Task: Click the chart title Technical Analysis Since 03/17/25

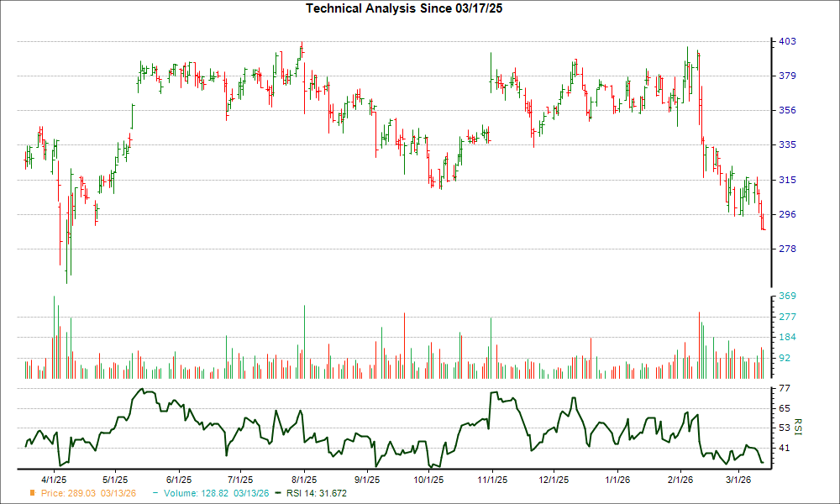Action: (404, 8)
